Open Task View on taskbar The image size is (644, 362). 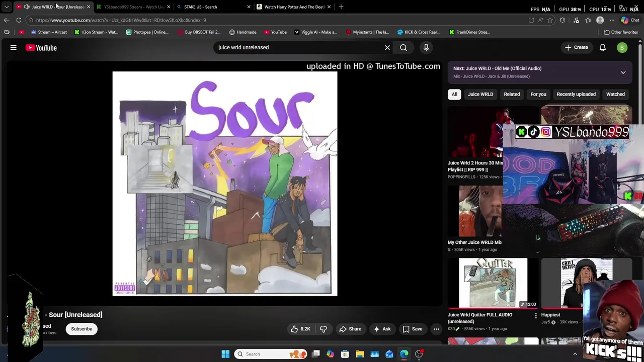[316, 354]
